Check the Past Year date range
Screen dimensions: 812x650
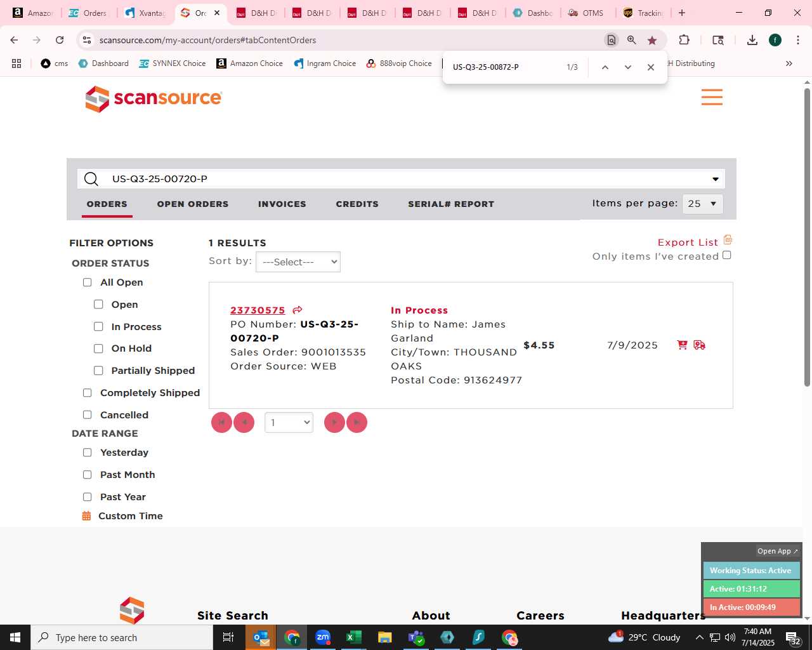[88, 497]
